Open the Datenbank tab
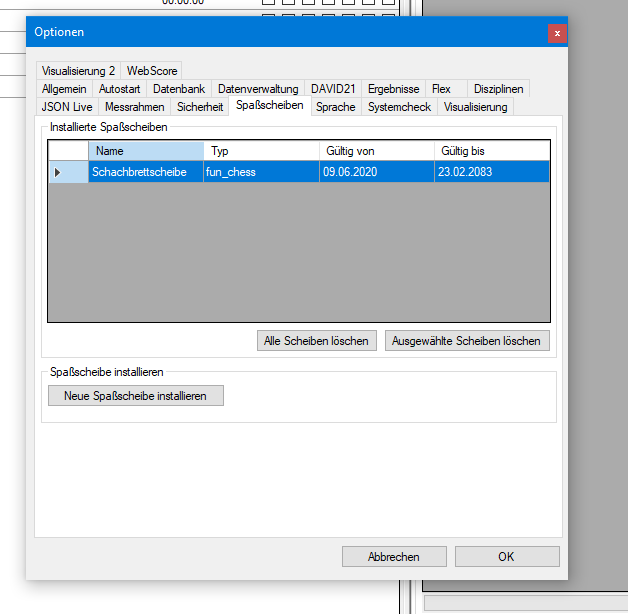 click(x=178, y=89)
